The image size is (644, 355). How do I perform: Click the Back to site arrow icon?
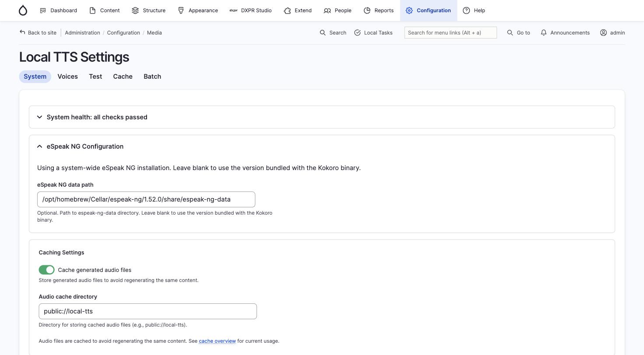coord(22,32)
